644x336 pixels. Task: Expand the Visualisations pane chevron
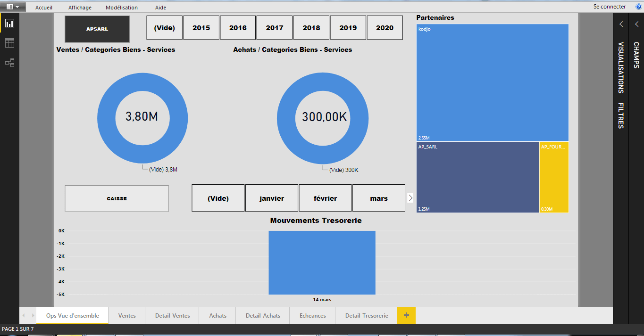(x=621, y=24)
